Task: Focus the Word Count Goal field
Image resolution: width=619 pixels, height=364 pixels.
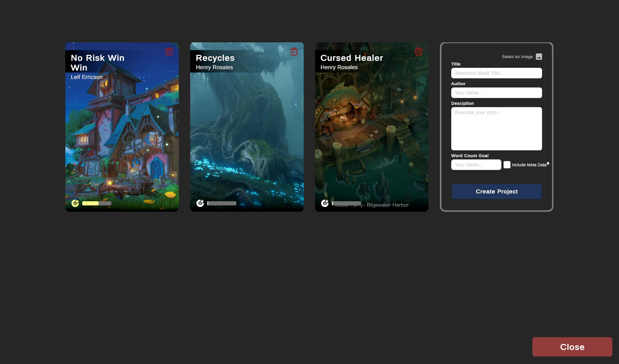Action: coord(476,165)
